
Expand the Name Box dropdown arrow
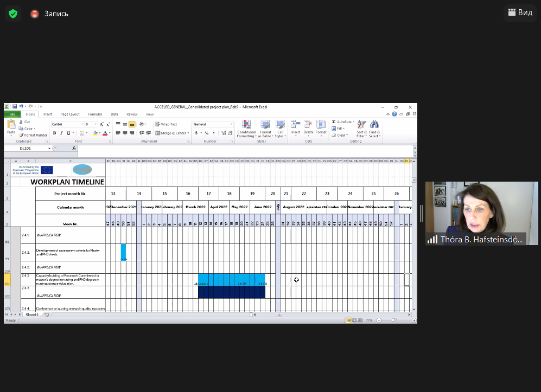click(x=49, y=148)
